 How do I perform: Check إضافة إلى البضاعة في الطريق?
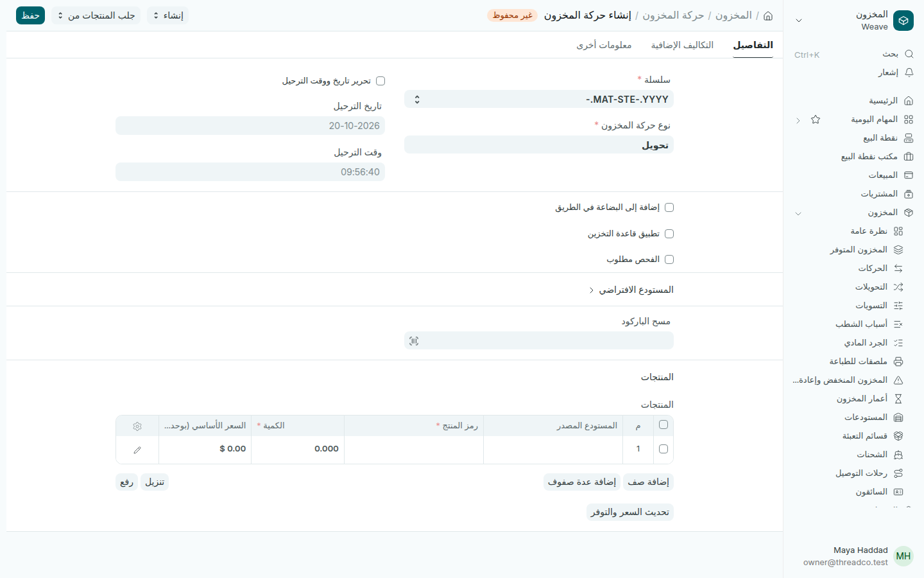point(669,207)
